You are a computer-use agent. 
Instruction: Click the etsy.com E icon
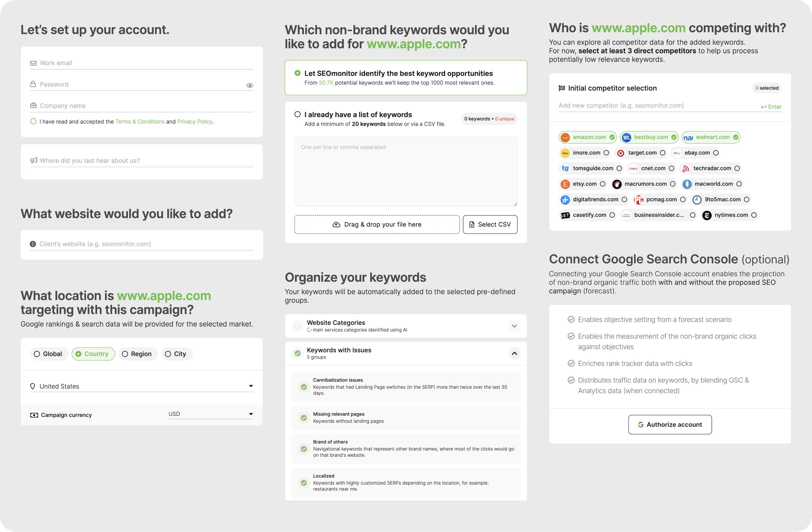click(565, 184)
